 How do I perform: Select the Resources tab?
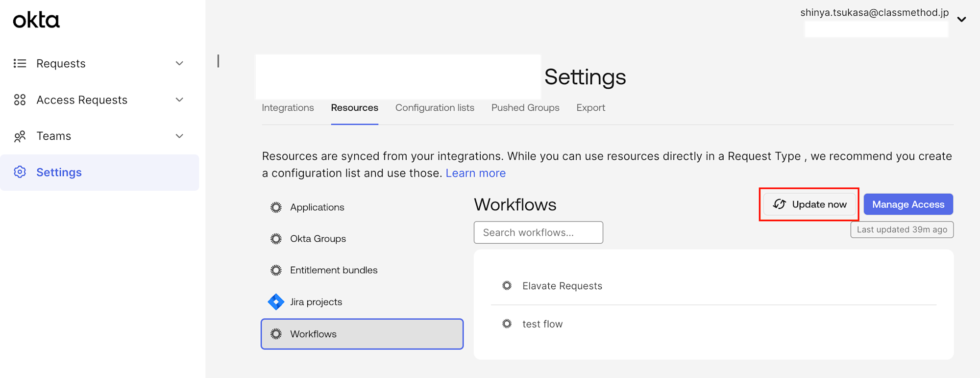click(x=354, y=108)
